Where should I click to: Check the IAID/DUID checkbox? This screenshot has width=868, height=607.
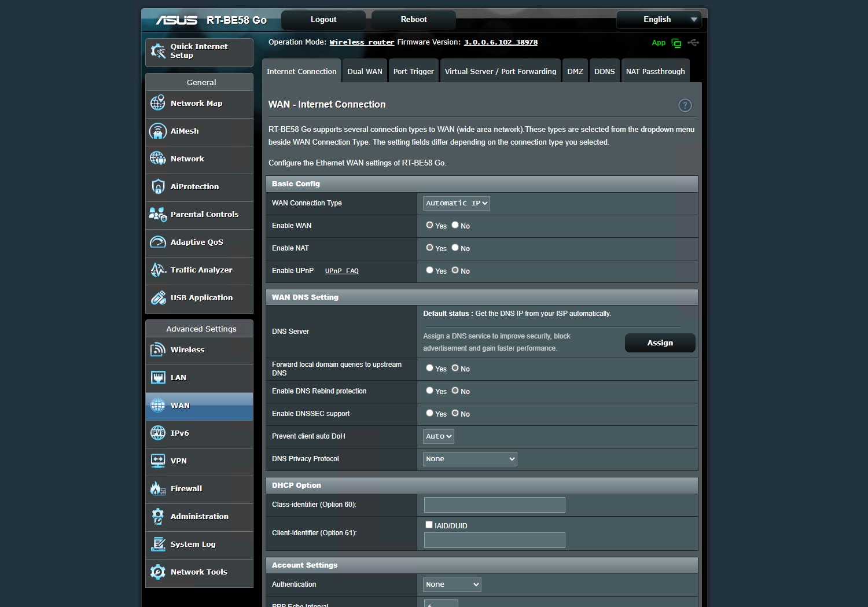coord(429,525)
